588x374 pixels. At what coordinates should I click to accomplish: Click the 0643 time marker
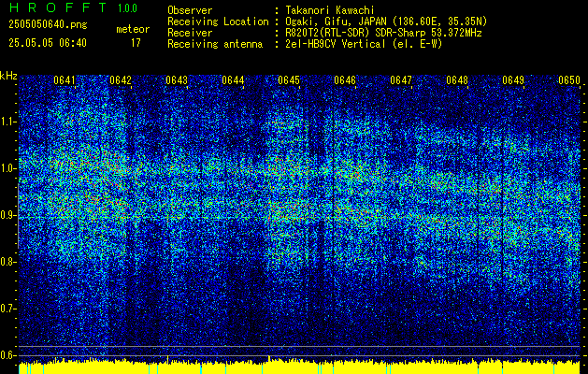tap(177, 80)
